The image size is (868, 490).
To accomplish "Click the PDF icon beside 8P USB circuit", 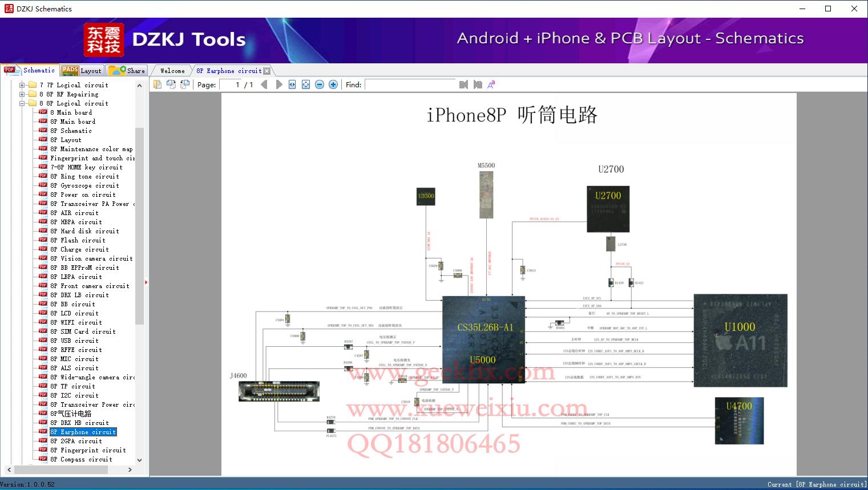I will point(43,341).
